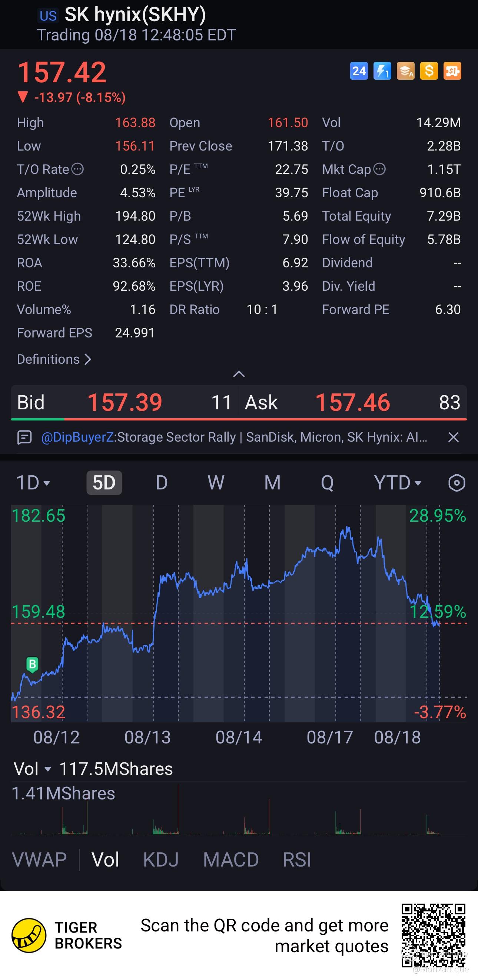
Task: Tap the Low value 156.11
Action: click(x=135, y=146)
